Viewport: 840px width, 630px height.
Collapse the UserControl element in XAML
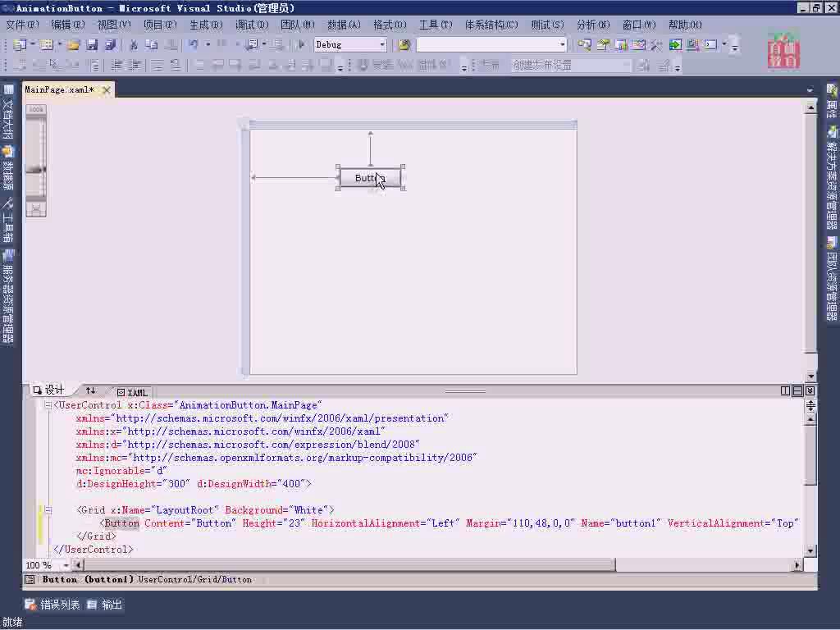(48, 405)
